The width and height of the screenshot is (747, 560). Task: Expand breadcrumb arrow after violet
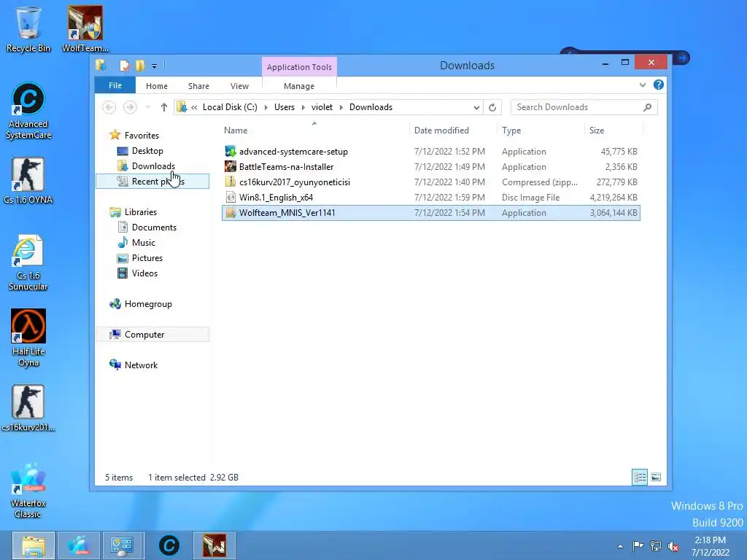(341, 107)
